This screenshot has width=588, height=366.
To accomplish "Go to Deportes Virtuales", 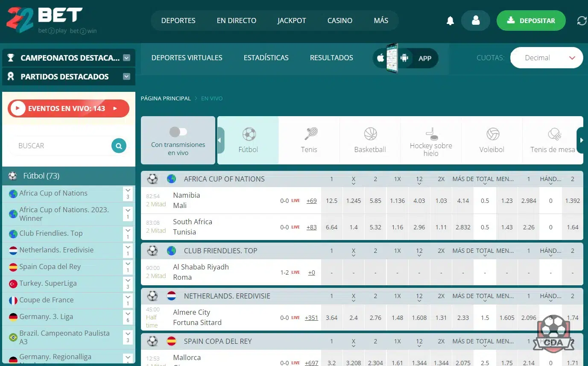I will pos(187,58).
